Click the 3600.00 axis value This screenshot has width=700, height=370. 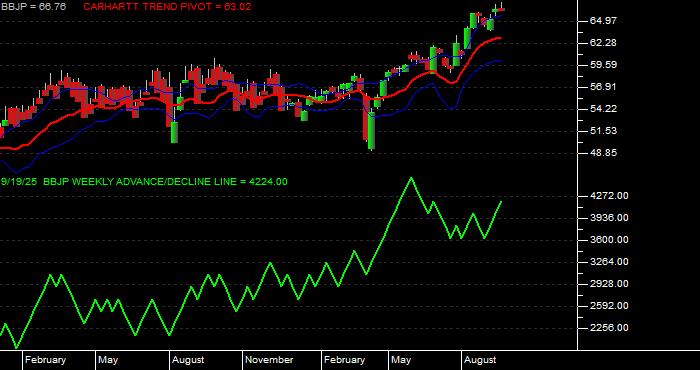pyautogui.click(x=608, y=240)
